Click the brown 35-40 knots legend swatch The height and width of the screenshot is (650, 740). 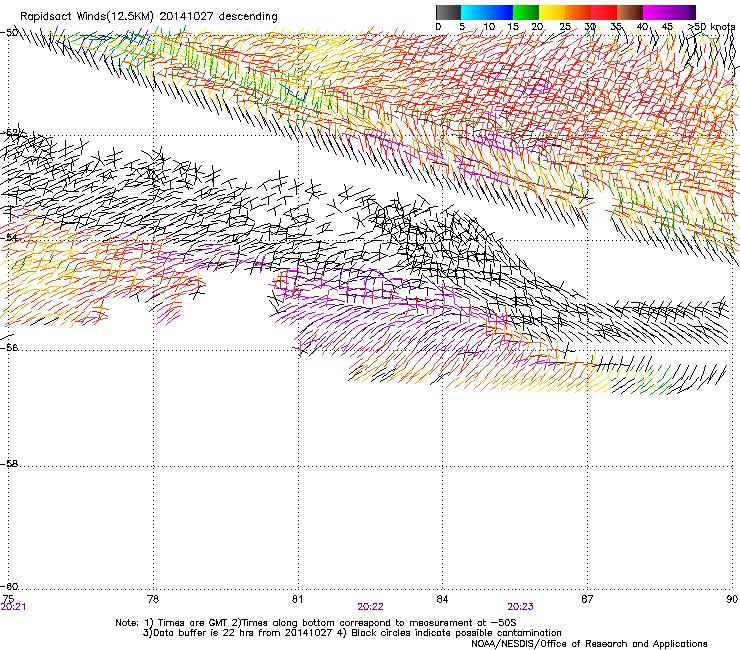pos(630,12)
